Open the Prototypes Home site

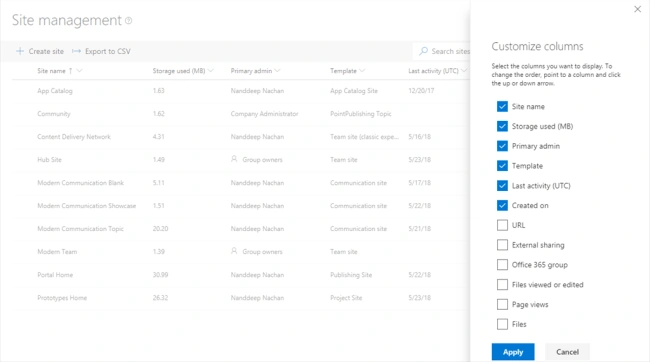click(62, 298)
